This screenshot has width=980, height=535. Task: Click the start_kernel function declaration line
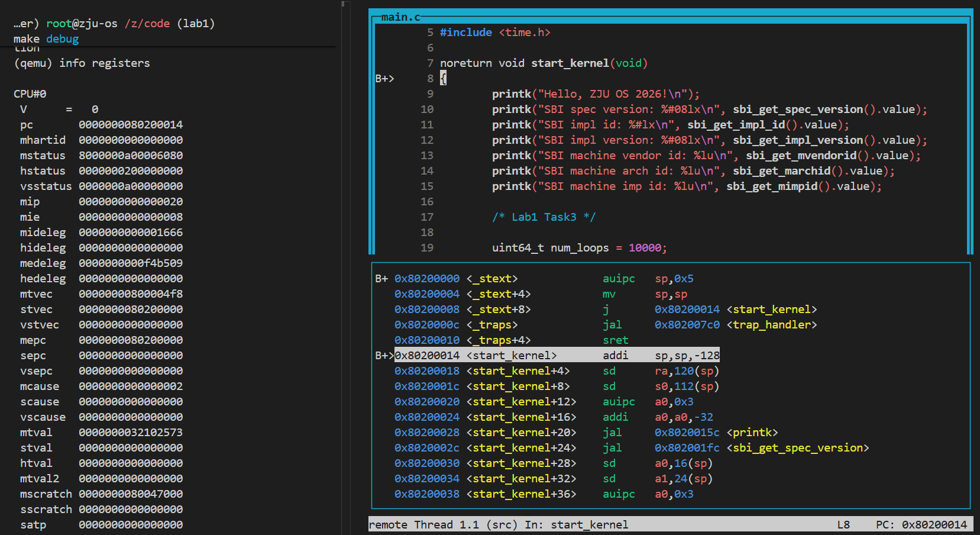tap(544, 63)
